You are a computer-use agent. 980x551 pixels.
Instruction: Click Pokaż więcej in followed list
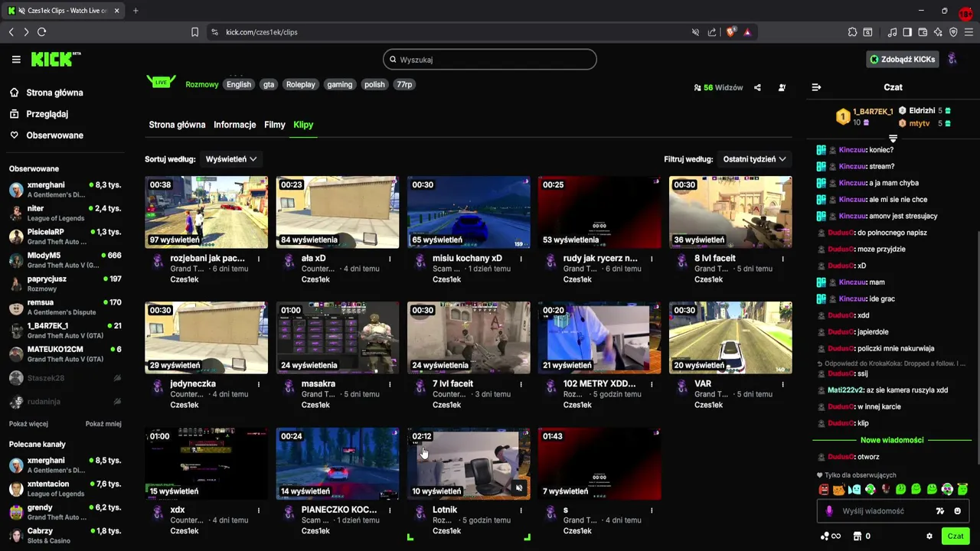[x=28, y=424]
